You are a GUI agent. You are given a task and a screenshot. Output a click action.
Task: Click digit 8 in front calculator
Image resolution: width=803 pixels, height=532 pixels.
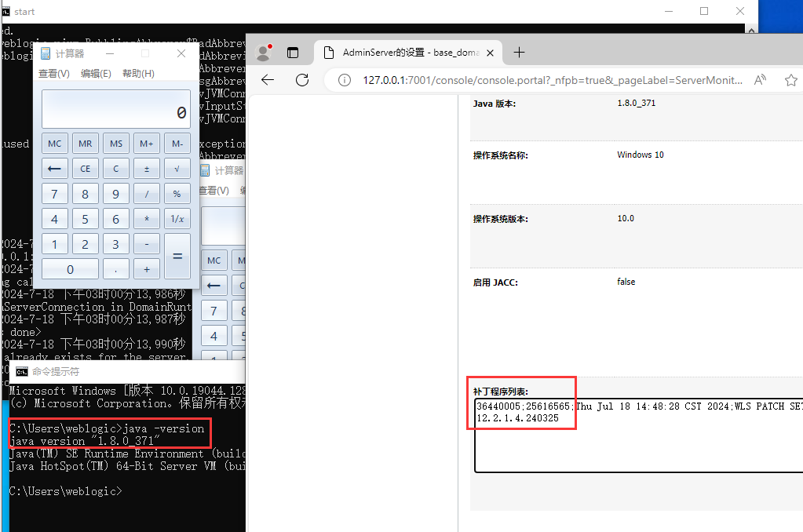tap(86, 194)
